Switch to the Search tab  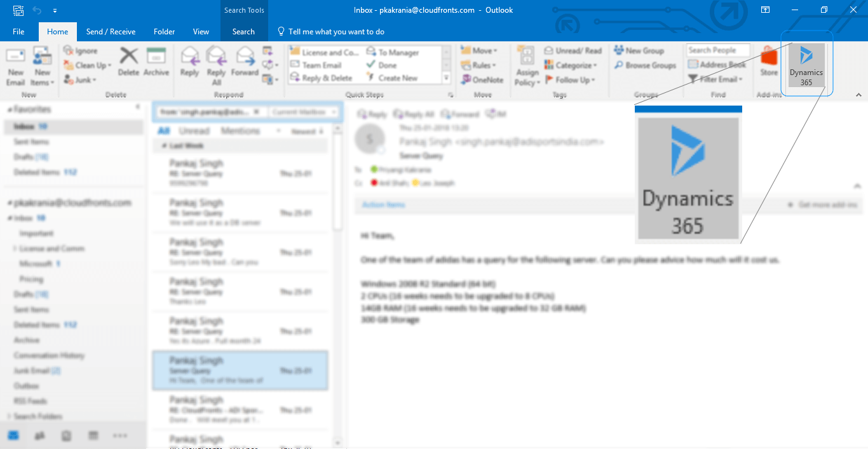(243, 32)
